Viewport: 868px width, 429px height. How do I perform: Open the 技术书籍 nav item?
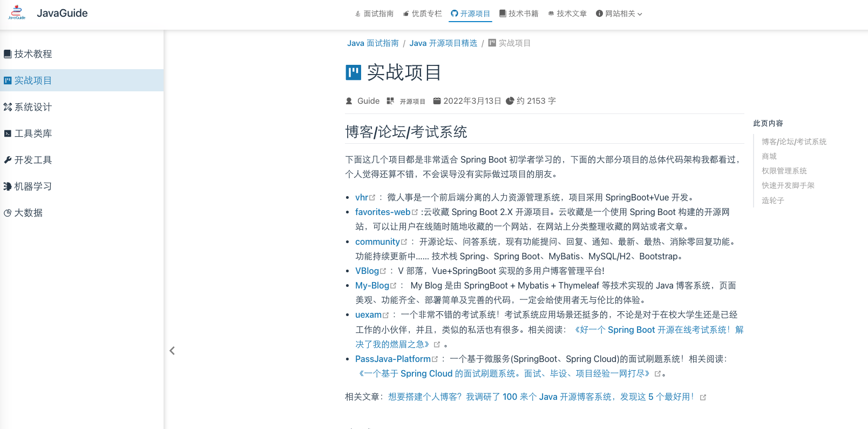519,14
